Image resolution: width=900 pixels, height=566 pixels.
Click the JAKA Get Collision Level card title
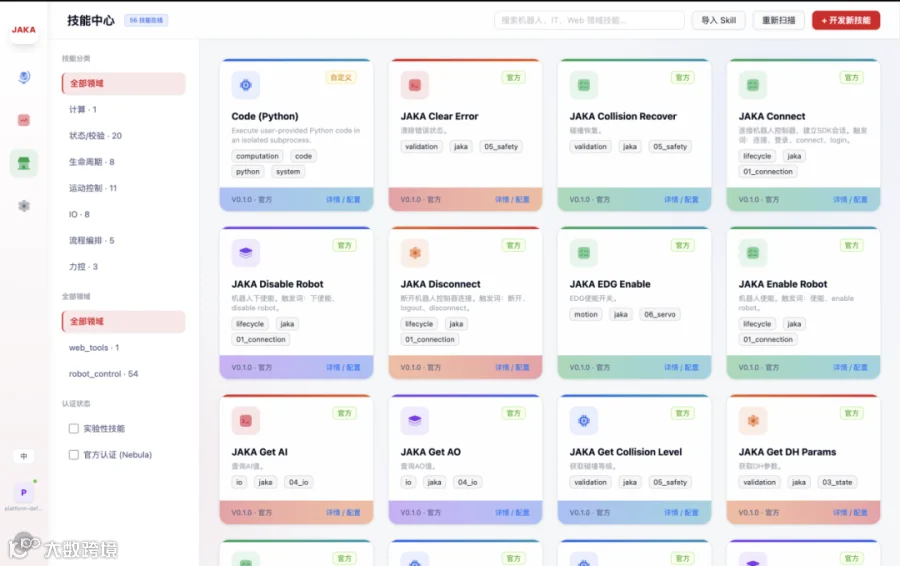[x=626, y=452]
